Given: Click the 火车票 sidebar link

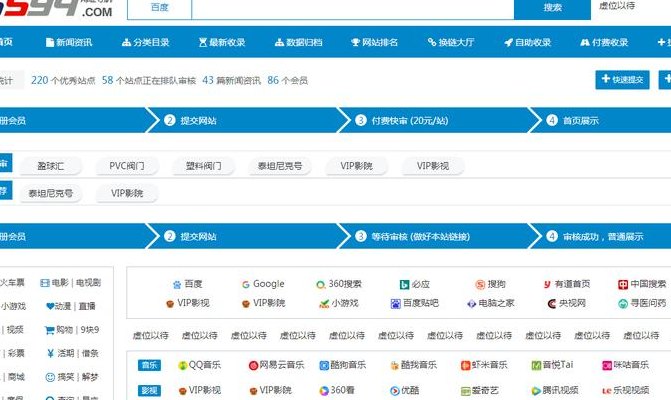Looking at the screenshot, I should [x=12, y=282].
